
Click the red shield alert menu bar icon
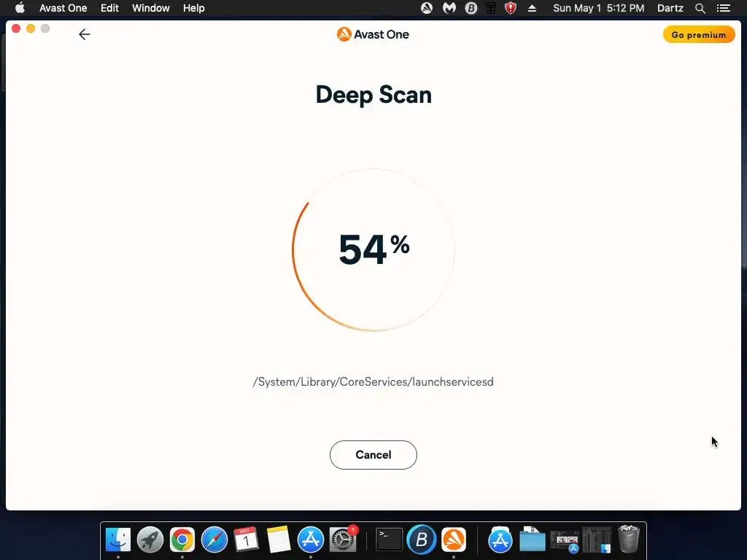point(510,8)
